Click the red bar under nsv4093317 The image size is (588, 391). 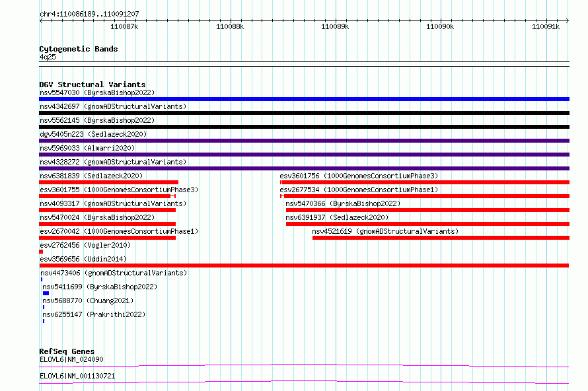[107, 210]
